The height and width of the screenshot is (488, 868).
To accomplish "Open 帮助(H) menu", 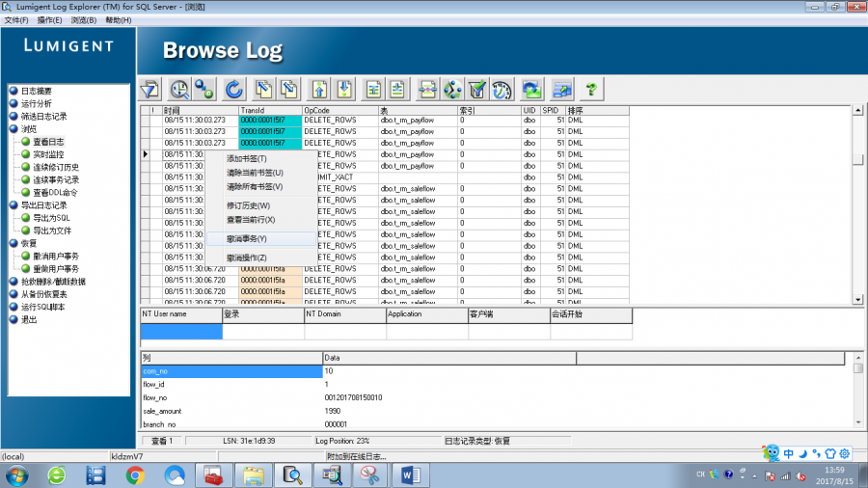I will pos(118,20).
